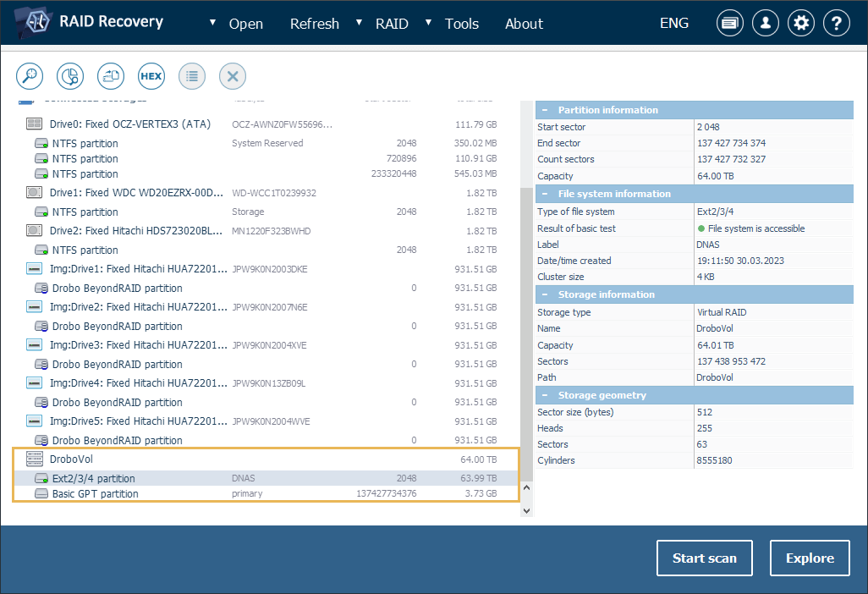Select the Img:Drive1 image icon
This screenshot has height=594, width=868.
coord(35,269)
